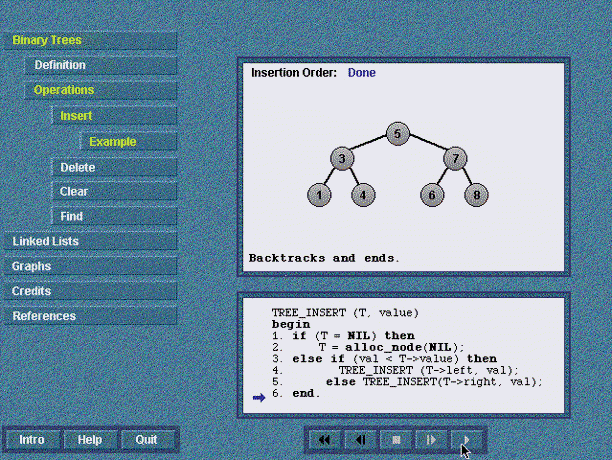Click the blue arrow marking line 6
Viewport: 612px width, 460px height.
pyautogui.click(x=259, y=398)
